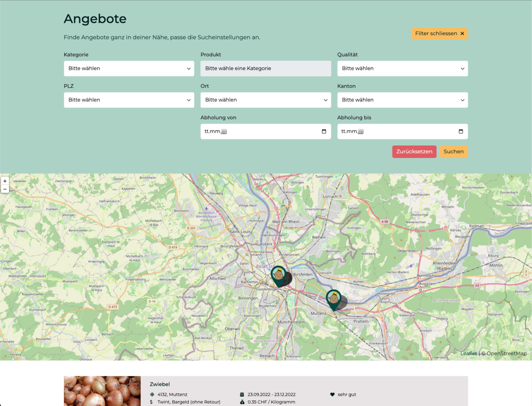Click the heart icon beside sehr gut

pos(332,394)
